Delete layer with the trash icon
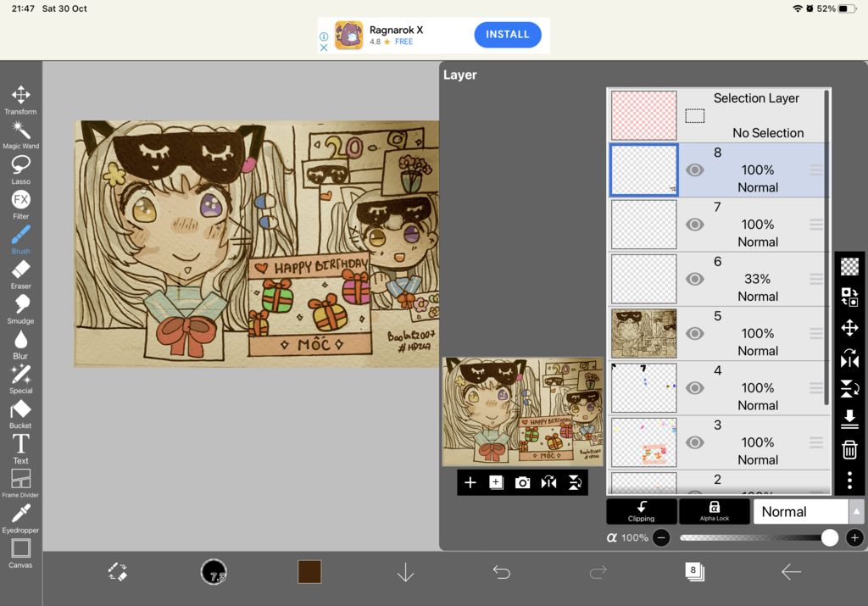Viewport: 868px width, 606px height. tap(849, 449)
